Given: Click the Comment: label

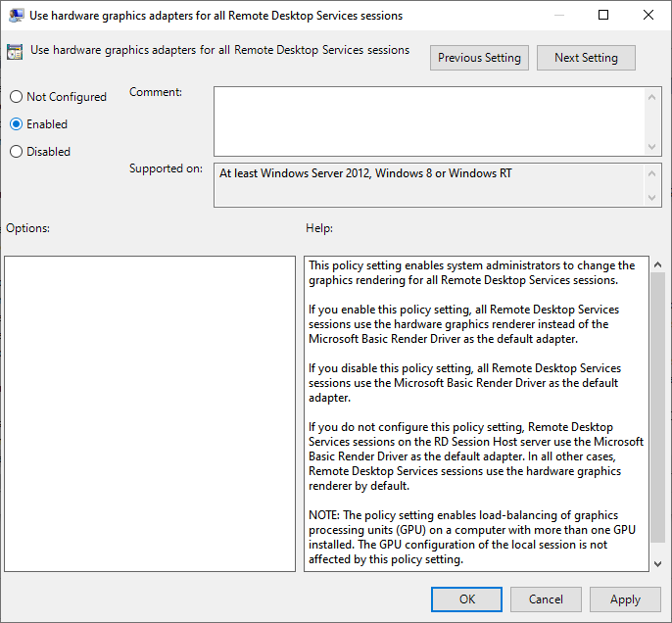Looking at the screenshot, I should pyautogui.click(x=156, y=92).
